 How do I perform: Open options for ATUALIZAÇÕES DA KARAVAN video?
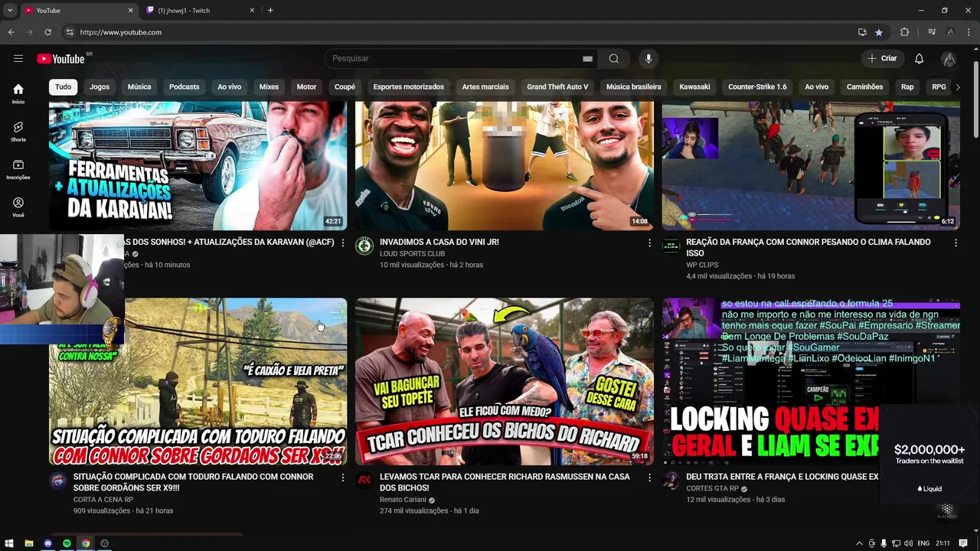[x=343, y=243]
